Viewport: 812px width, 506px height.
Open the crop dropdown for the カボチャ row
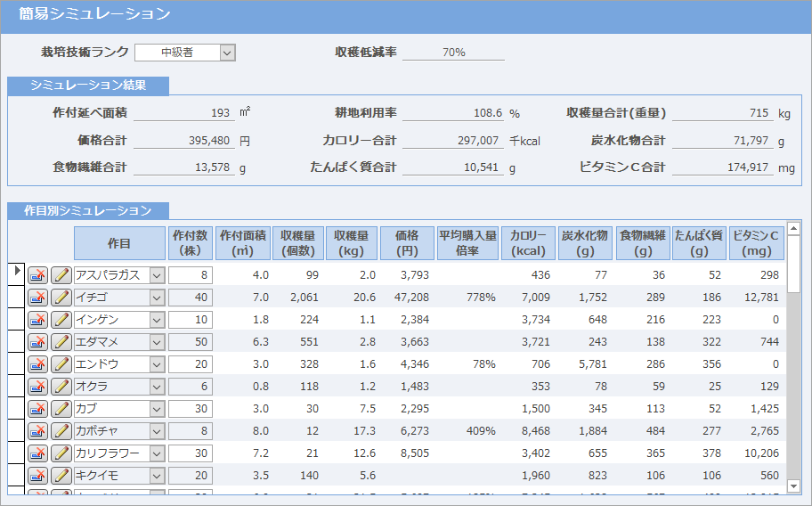[157, 431]
